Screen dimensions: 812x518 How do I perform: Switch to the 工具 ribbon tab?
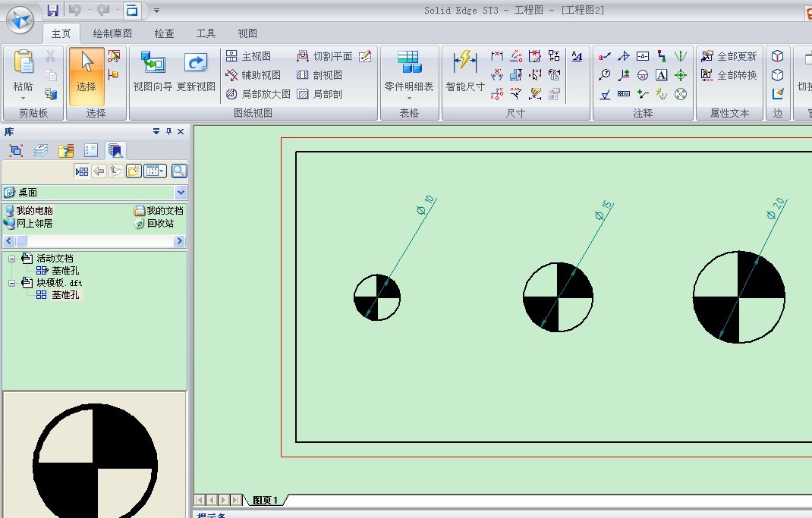coord(206,33)
